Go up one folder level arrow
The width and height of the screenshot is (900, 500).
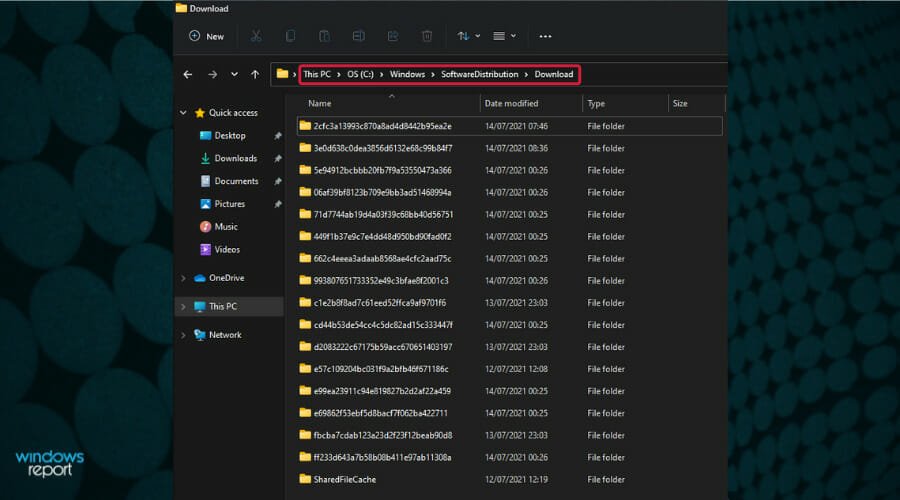click(255, 75)
